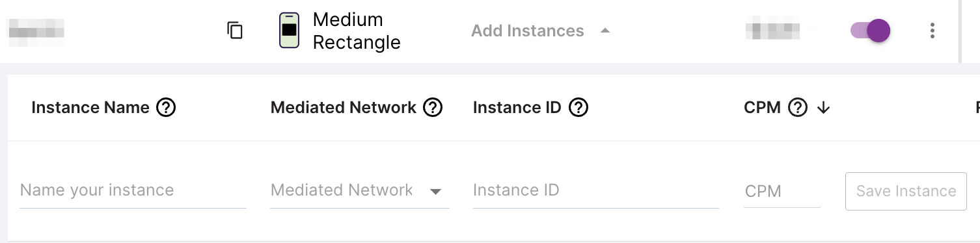This screenshot has height=243, width=980.
Task: Show help for Instance Name
Action: coord(166,107)
